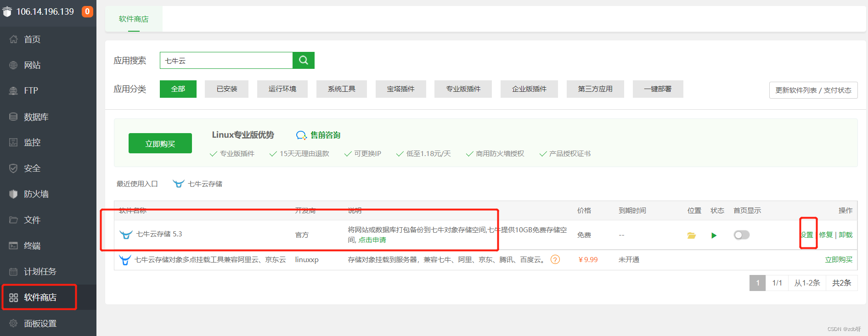The image size is (868, 336).
Task: Click page 1 pagination button
Action: pos(757,283)
